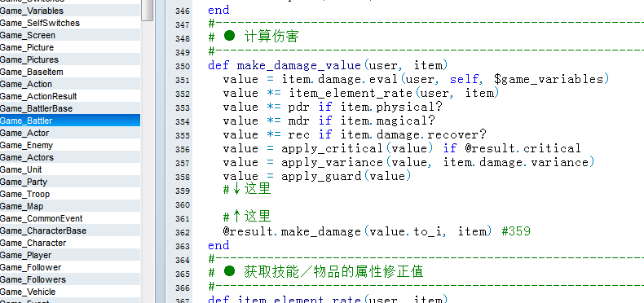Click the 获取技能／物品的属性修正值 comment
This screenshot has height=303, width=644.
[333, 272]
